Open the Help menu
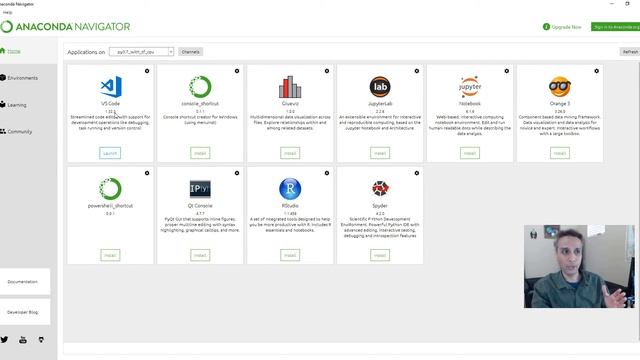 coord(7,13)
